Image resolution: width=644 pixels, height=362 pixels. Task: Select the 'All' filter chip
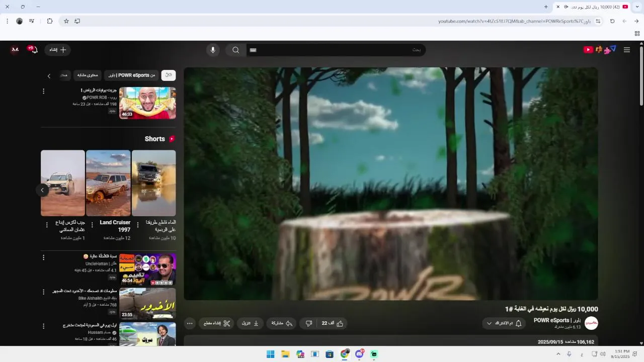(169, 75)
